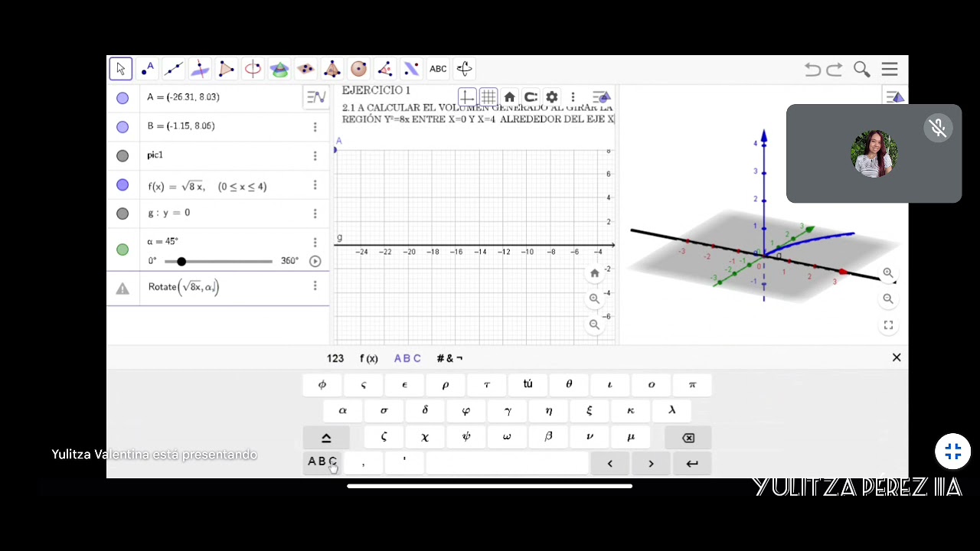Open options menu for Rotate input row

click(x=315, y=286)
